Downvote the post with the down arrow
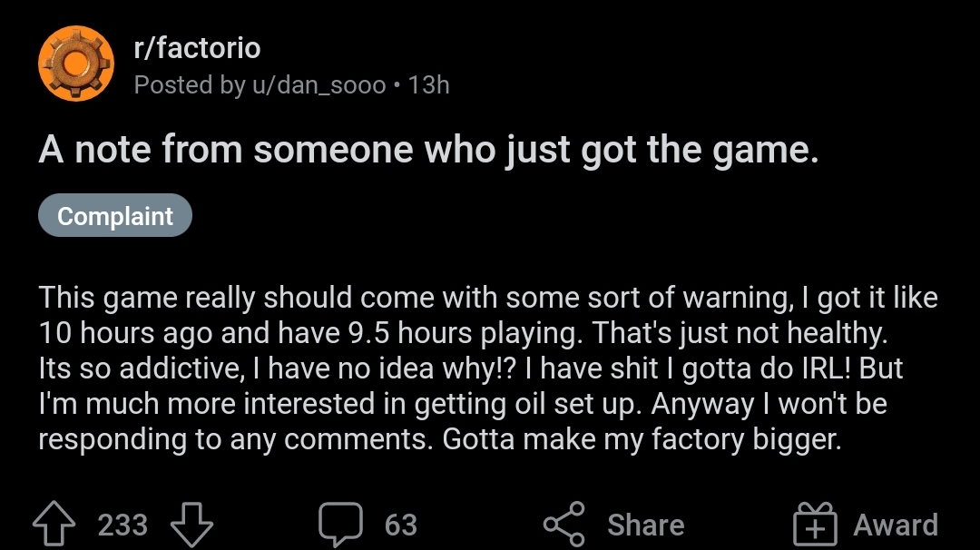The image size is (980, 550). [191, 525]
